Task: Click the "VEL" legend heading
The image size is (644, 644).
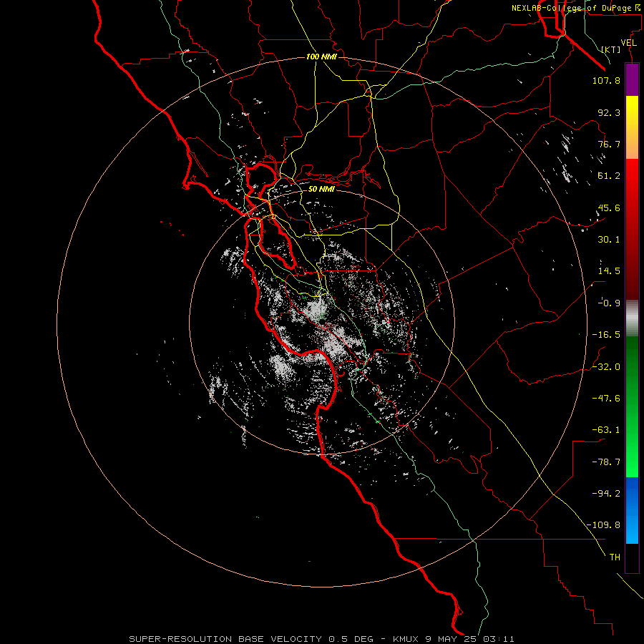Action: [x=628, y=43]
